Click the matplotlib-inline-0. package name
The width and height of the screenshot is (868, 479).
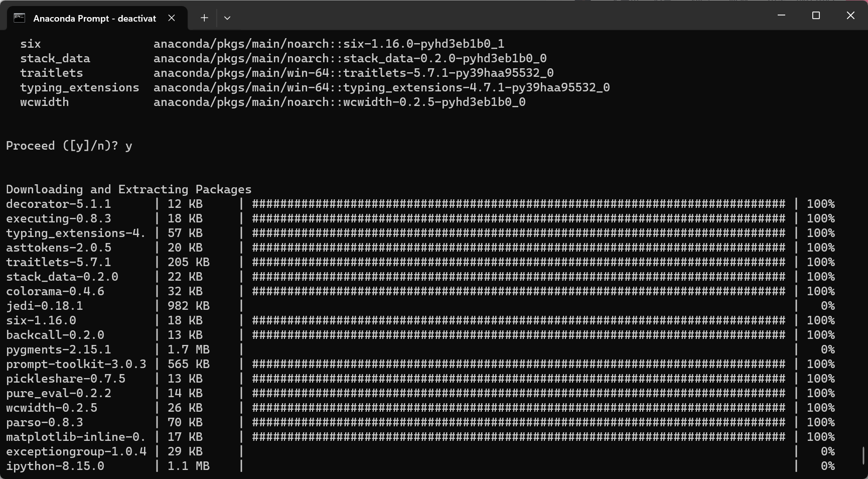click(76, 437)
